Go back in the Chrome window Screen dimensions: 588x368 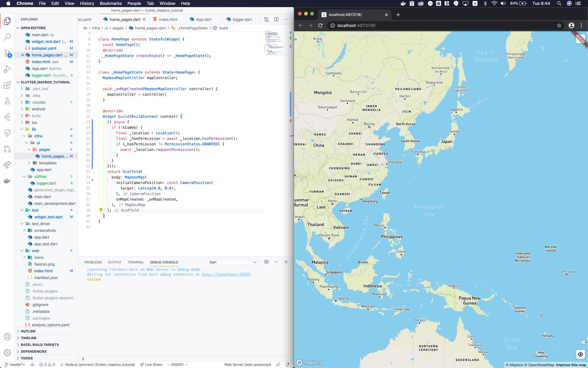[301, 25]
